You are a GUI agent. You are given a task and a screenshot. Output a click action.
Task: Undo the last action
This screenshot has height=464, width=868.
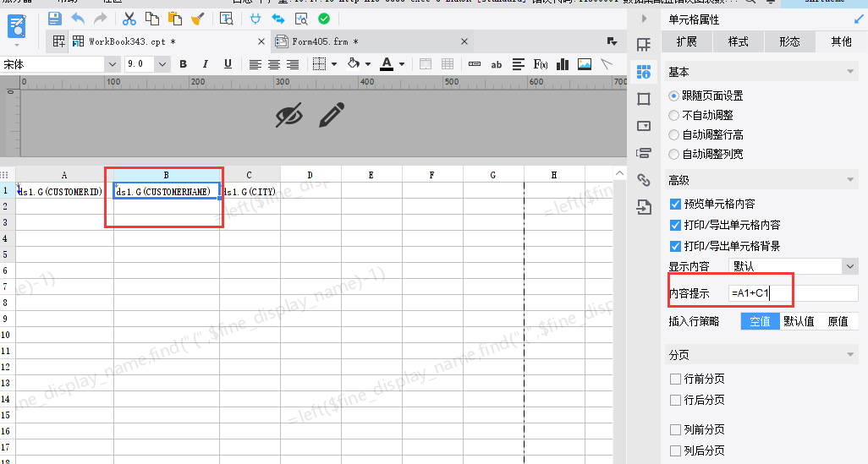78,19
